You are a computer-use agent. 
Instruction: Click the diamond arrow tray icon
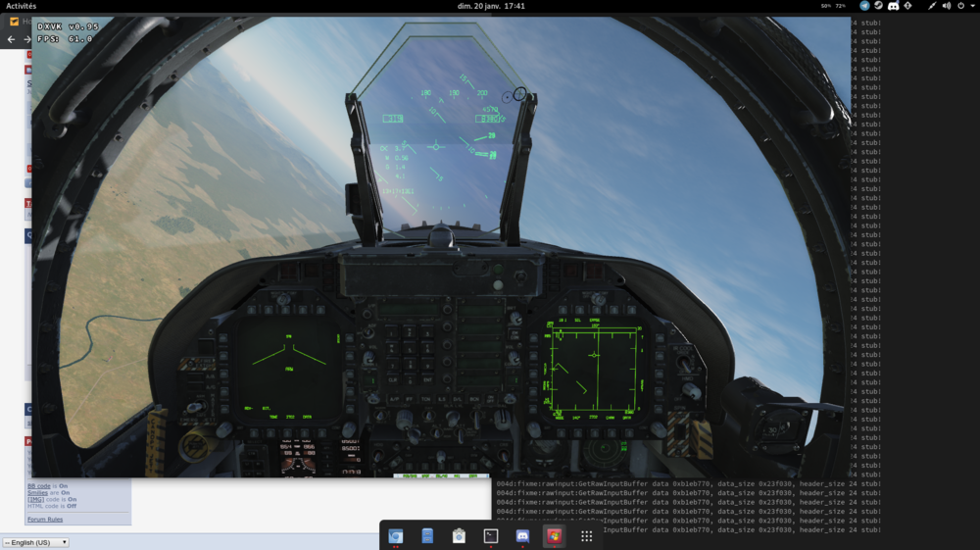click(908, 6)
